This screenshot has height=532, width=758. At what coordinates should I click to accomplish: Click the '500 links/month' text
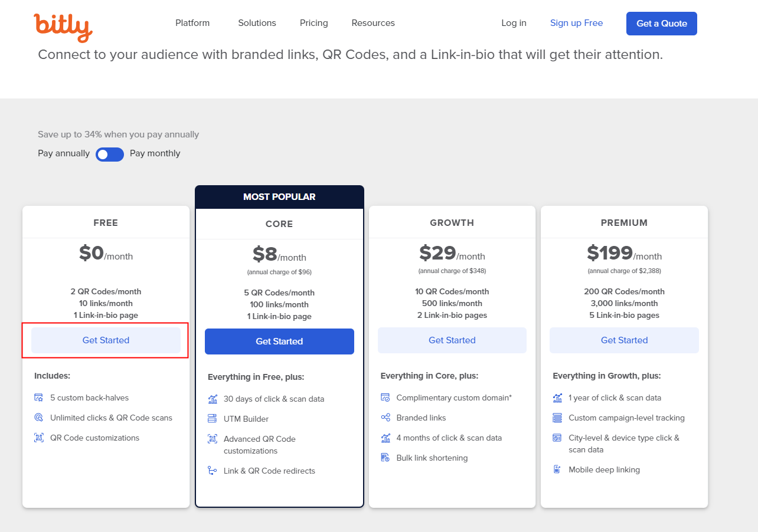[x=452, y=303]
